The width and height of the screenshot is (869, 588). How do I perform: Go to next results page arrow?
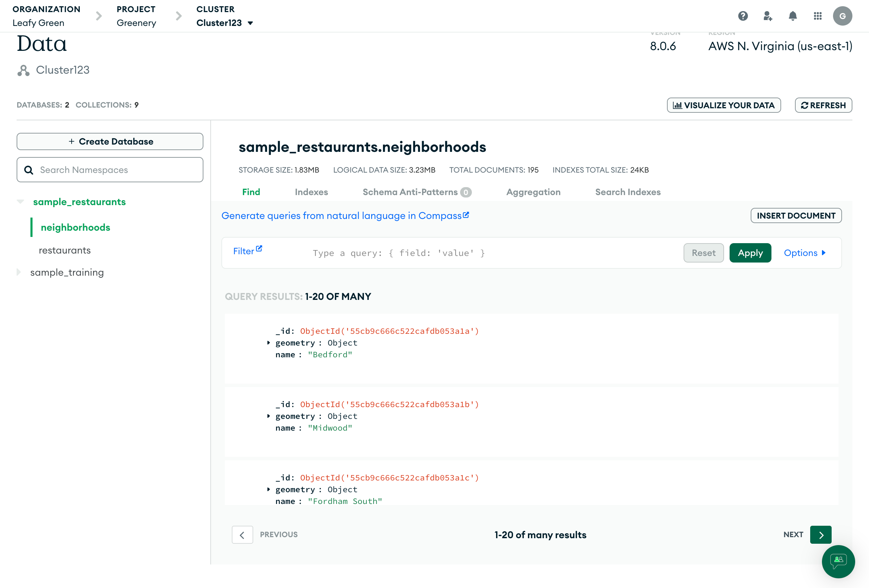pyautogui.click(x=820, y=534)
